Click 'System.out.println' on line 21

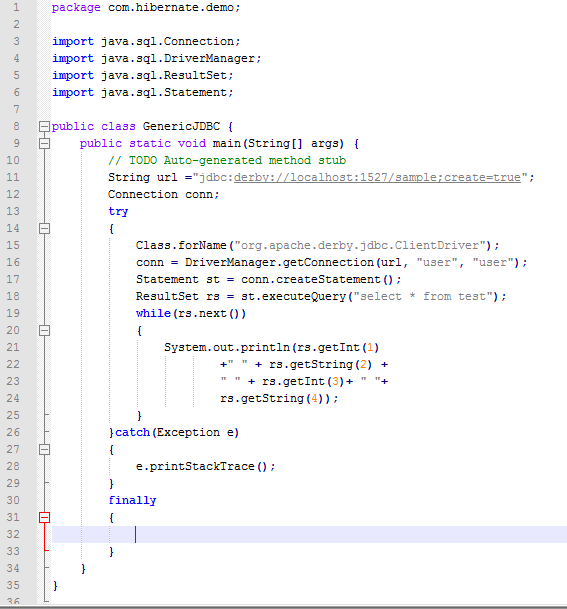coord(227,347)
